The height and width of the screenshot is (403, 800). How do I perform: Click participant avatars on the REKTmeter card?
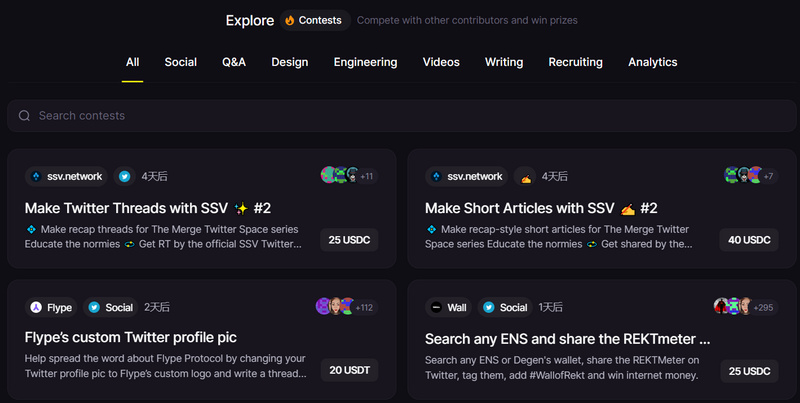click(732, 307)
